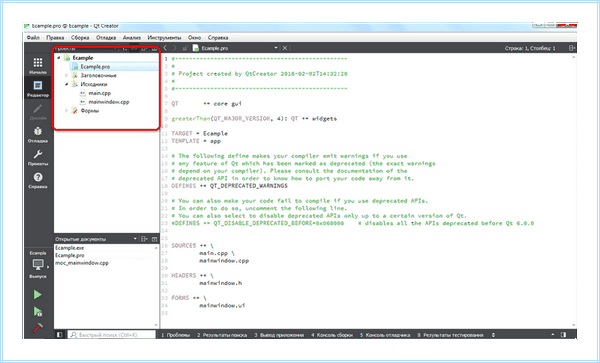Collapse the Исходники folder
600x363 pixels.
[67, 84]
